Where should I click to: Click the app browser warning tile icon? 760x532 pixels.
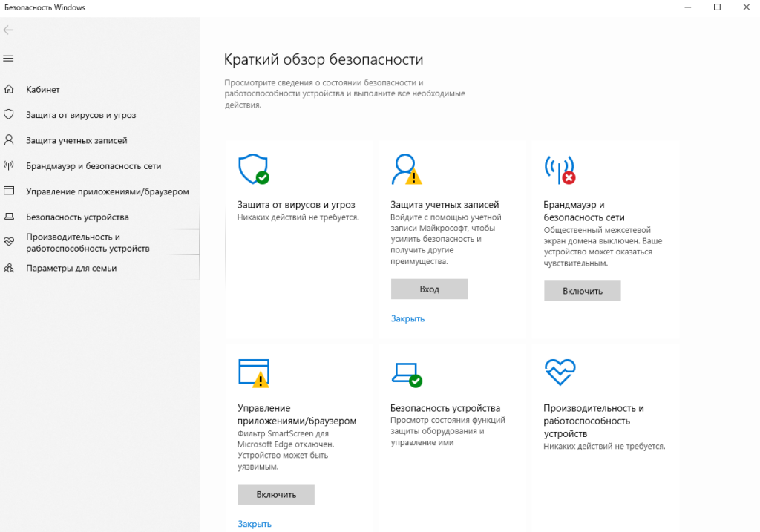click(x=254, y=373)
